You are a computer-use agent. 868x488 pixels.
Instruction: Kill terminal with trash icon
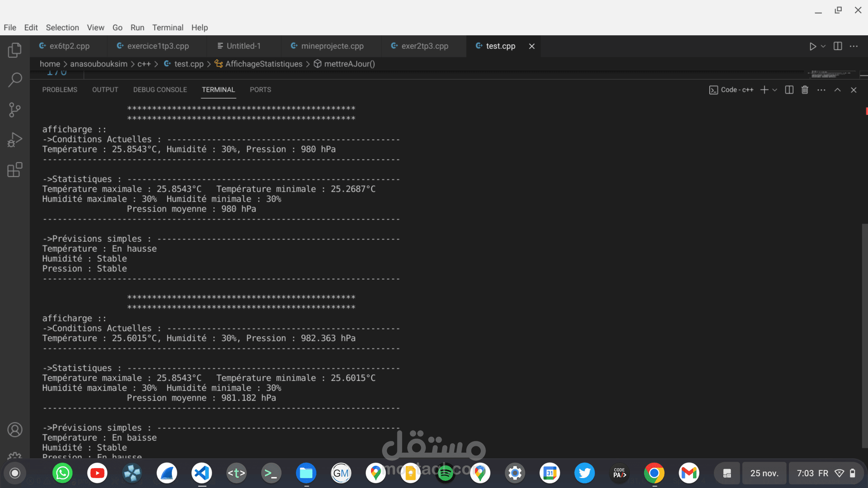[x=805, y=90]
